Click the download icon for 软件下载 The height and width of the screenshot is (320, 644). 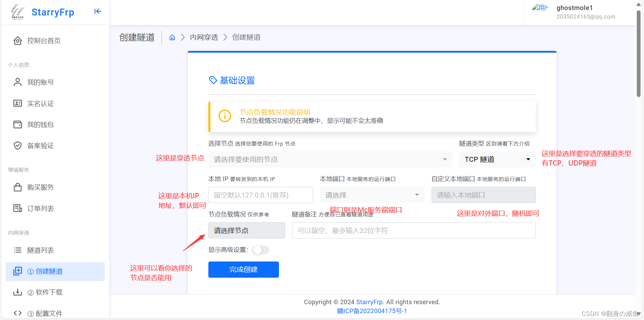pyautogui.click(x=18, y=292)
